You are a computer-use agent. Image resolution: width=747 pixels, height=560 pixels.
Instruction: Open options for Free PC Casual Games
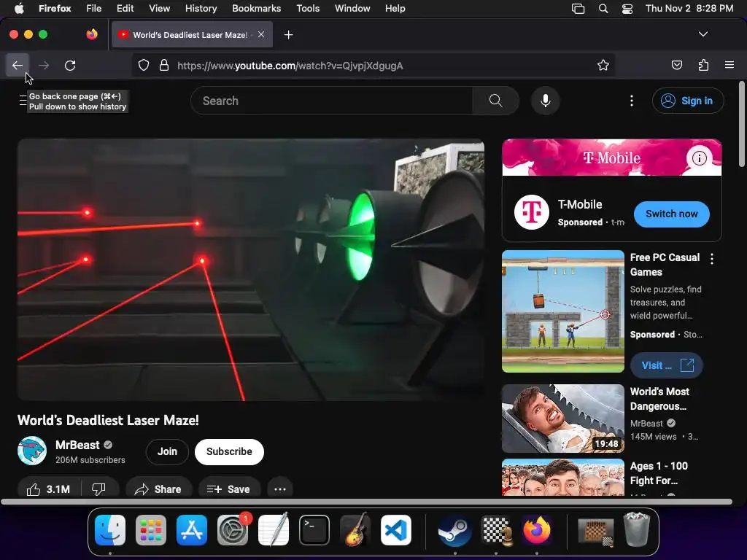pos(712,259)
